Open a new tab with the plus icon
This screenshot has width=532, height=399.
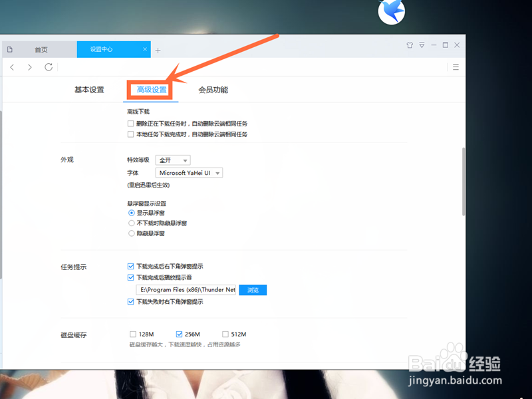point(158,49)
